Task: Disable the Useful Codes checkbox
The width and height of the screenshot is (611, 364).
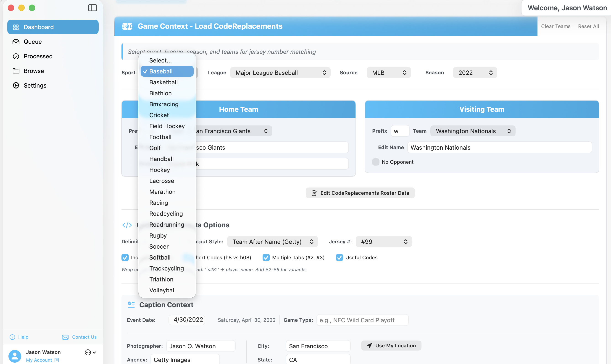Action: [339, 257]
